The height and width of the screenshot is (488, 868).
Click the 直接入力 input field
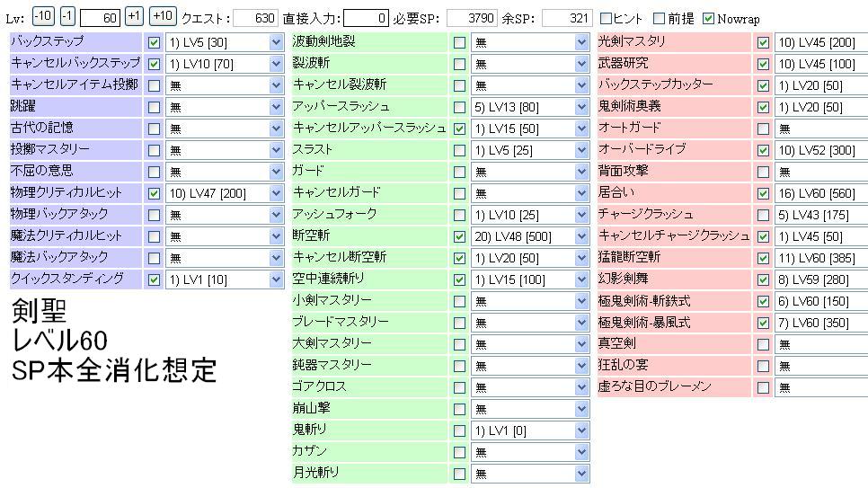click(366, 18)
